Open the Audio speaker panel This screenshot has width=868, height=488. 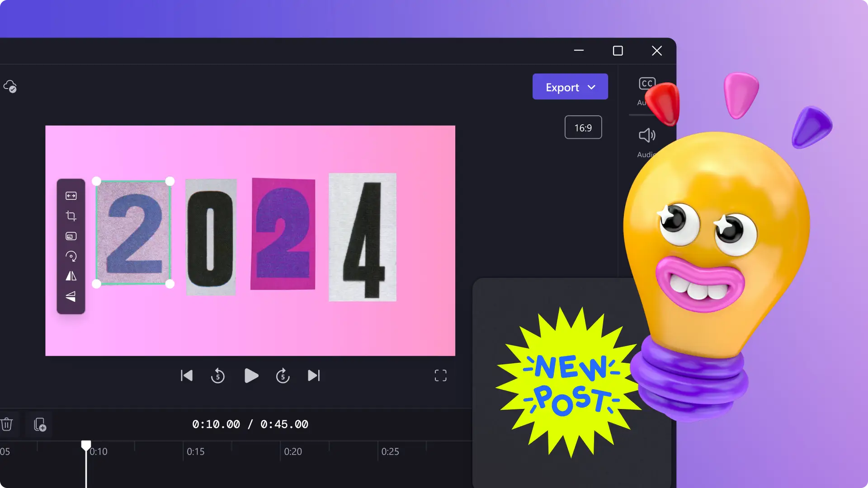pos(647,136)
